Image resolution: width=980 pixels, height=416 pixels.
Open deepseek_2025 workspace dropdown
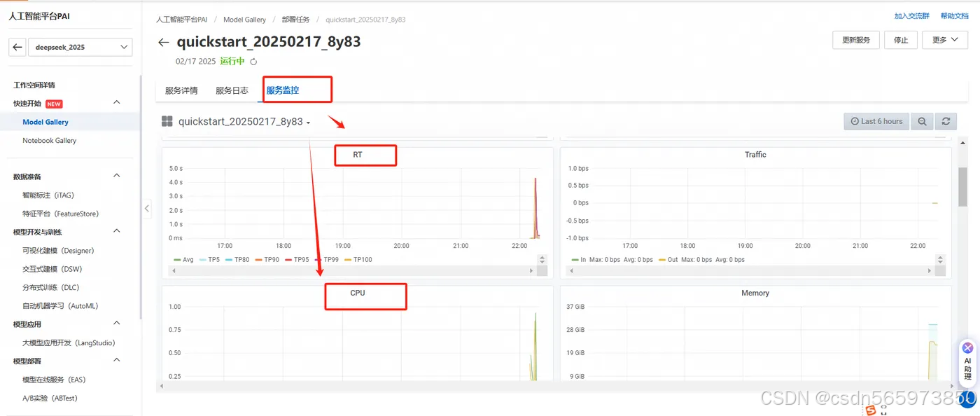click(x=79, y=47)
